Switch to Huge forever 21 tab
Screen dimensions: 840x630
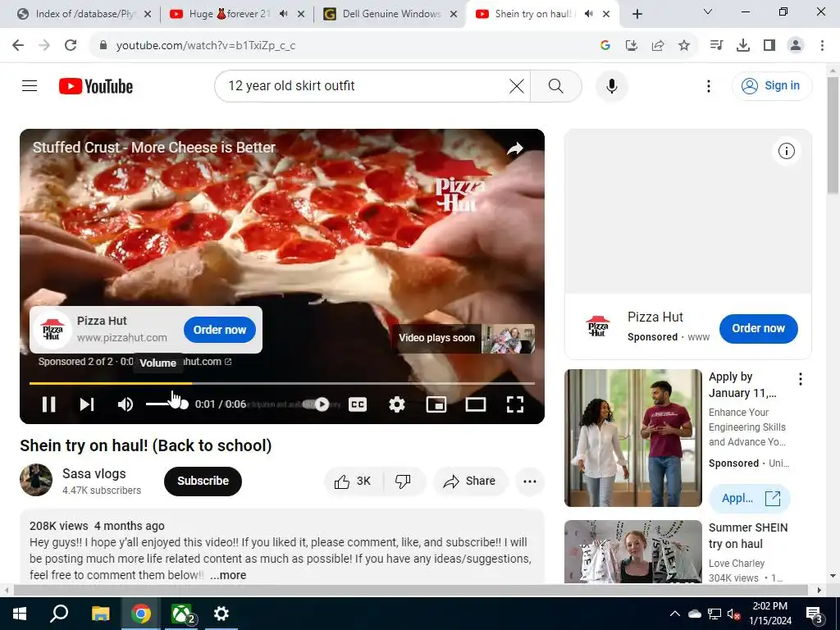(231, 14)
